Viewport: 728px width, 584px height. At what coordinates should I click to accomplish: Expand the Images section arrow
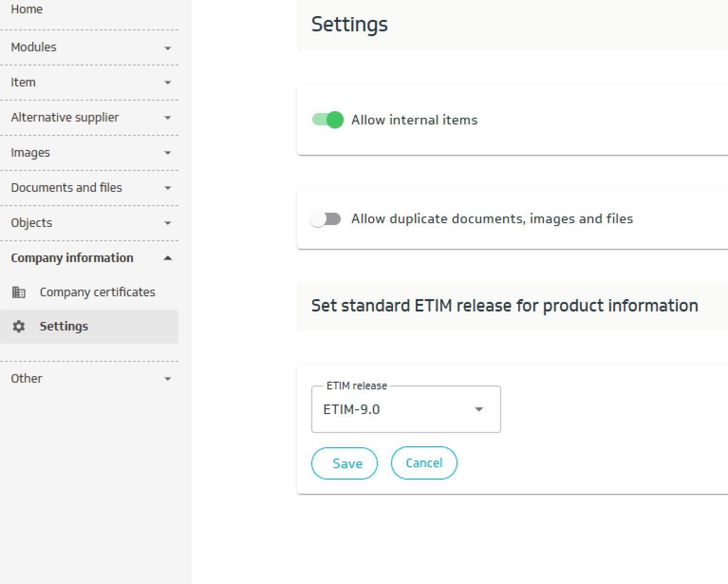point(168,153)
